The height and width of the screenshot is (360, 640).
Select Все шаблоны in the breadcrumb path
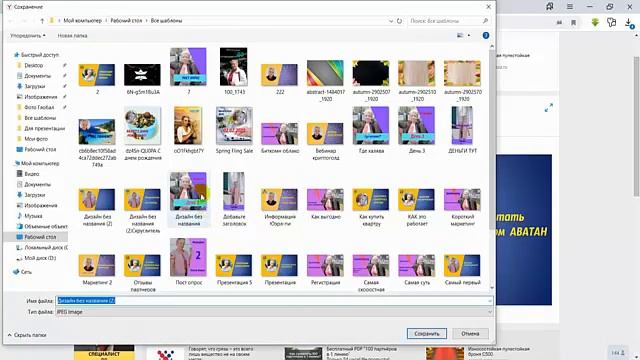pyautogui.click(x=167, y=21)
